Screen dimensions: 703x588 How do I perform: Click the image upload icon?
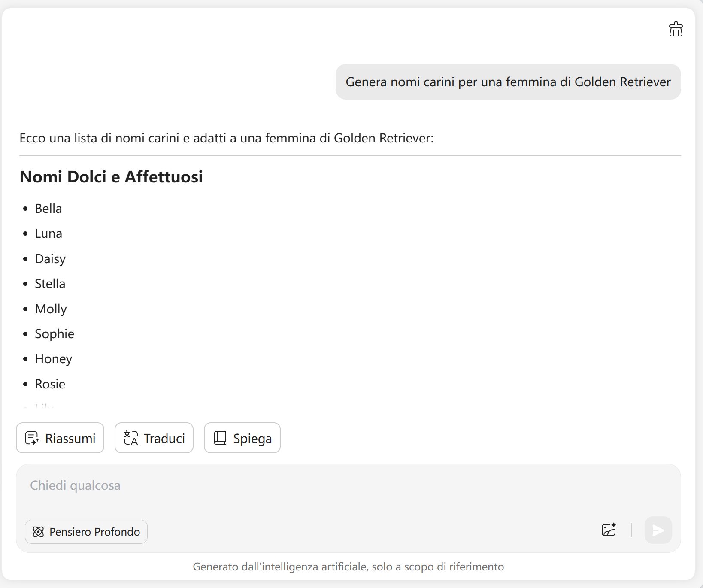tap(609, 530)
